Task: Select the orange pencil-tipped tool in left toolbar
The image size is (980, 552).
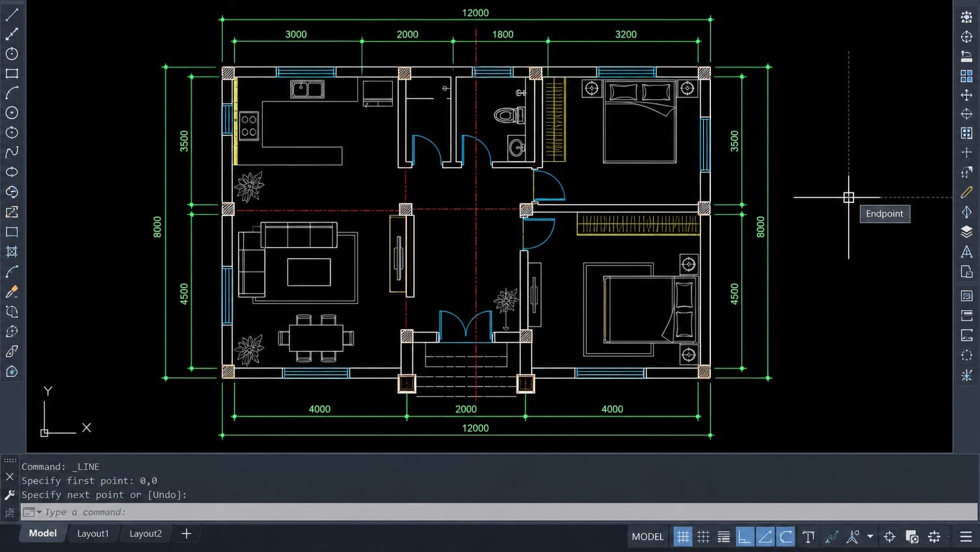Action: [x=12, y=292]
